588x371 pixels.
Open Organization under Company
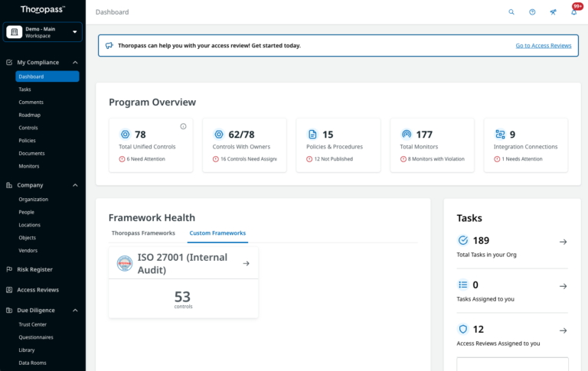(34, 200)
